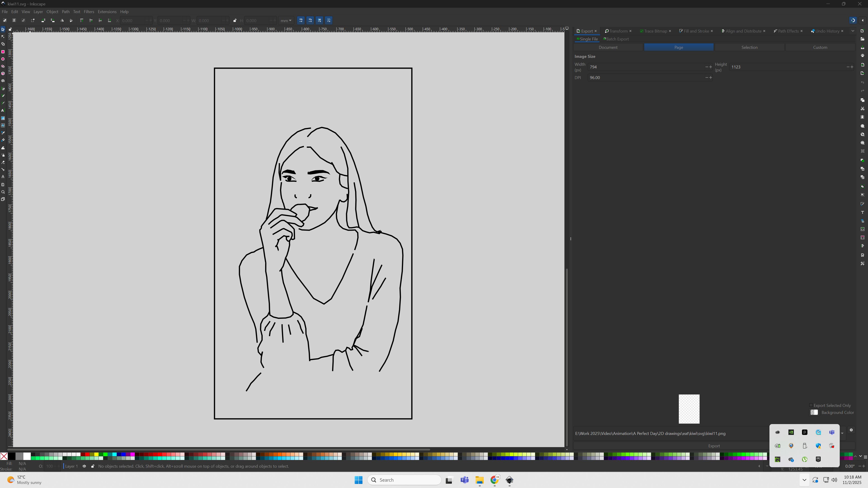The image size is (868, 488).
Task: Toggle the width/height lock ratio
Action: tap(235, 21)
